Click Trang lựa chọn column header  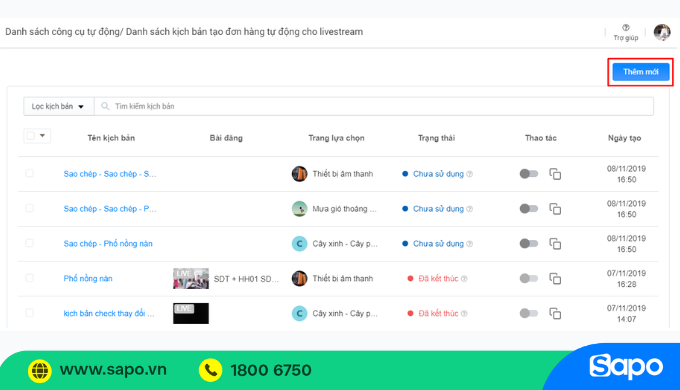pos(336,138)
